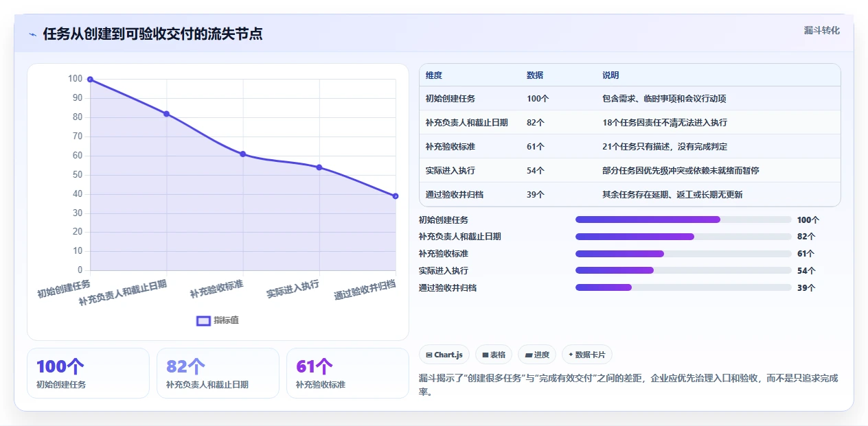Open the 82个 补充负责人和截止日期 stat card
The image size is (868, 426).
click(x=218, y=373)
